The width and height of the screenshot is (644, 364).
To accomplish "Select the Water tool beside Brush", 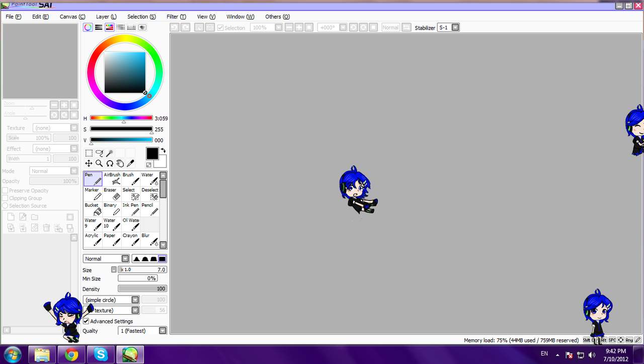I will click(x=150, y=179).
